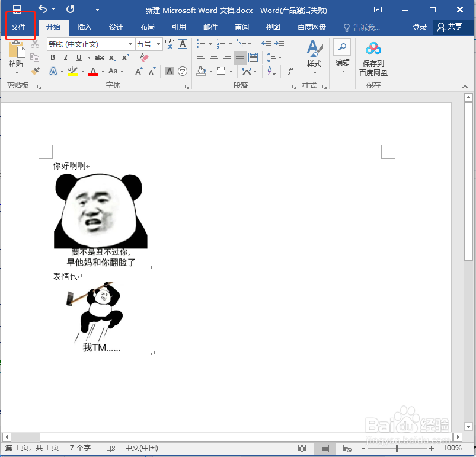Screen dimensions: 476x457
Task: Toggle Bold formatting
Action: [x=53, y=57]
